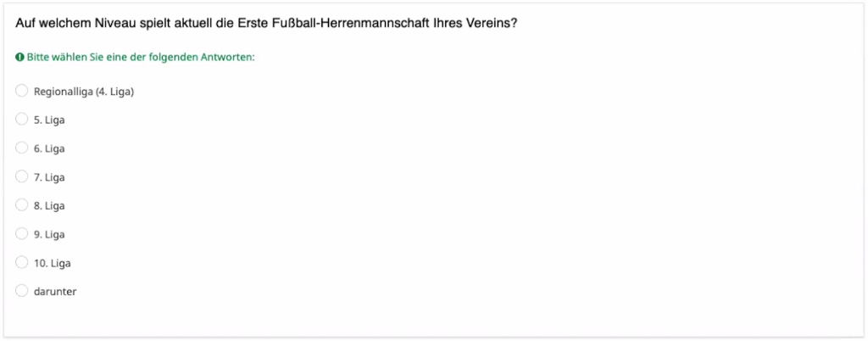868x341 pixels.
Task: Check the 9. Liga radio circle
Action: [21, 233]
